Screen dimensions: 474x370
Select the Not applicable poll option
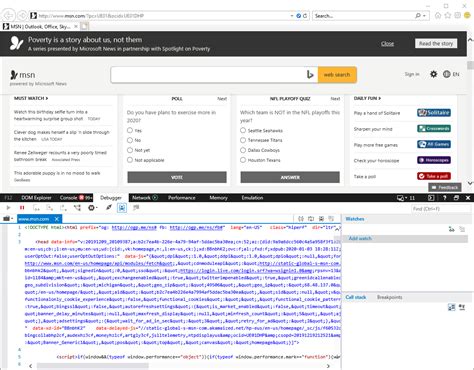pyautogui.click(x=130, y=160)
